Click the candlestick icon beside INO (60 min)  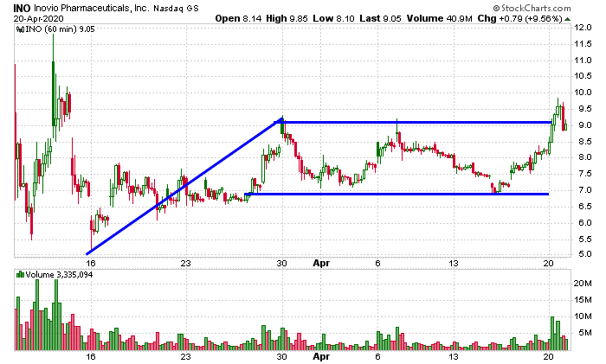20,29
